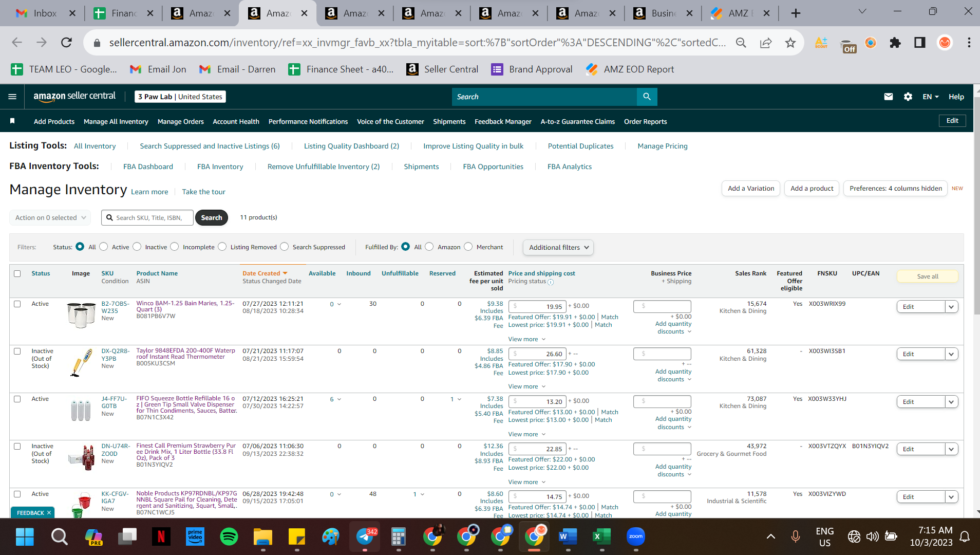Open a new browser tab
Image resolution: width=980 pixels, height=555 pixels.
pyautogui.click(x=796, y=13)
